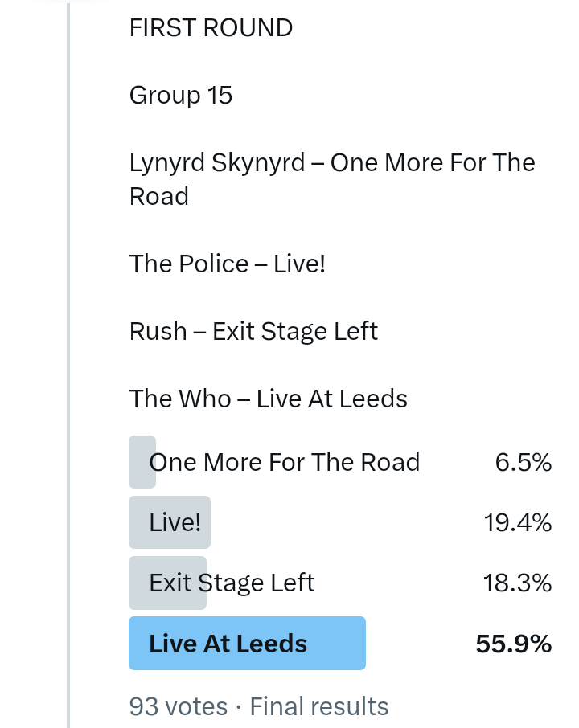This screenshot has width=579, height=728.
Task: Click the wrapped word "Road" in the post text
Action: (159, 197)
